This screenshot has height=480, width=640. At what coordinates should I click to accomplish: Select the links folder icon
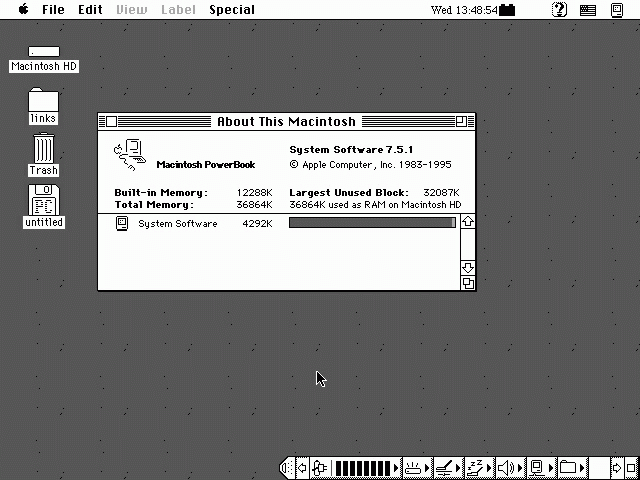coord(43,99)
